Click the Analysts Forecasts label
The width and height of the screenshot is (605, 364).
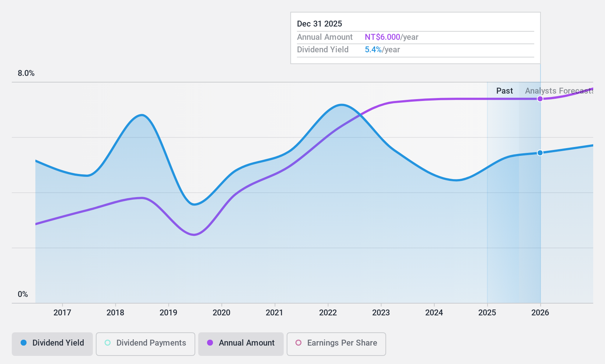pyautogui.click(x=559, y=91)
